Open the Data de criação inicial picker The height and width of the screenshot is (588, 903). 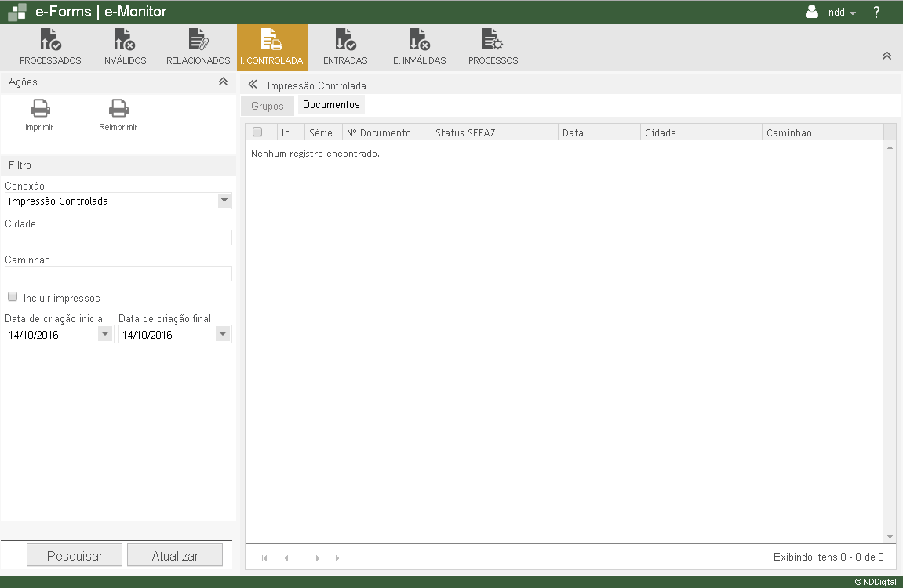point(105,334)
